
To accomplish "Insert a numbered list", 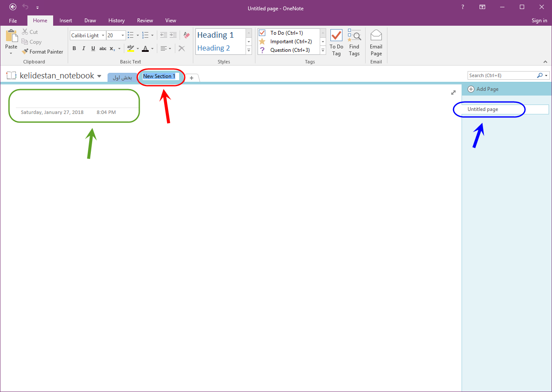I will tap(145, 36).
